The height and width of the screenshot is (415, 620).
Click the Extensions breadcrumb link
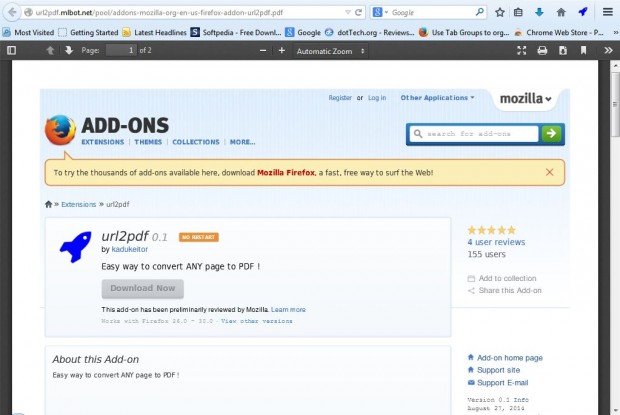(x=79, y=204)
